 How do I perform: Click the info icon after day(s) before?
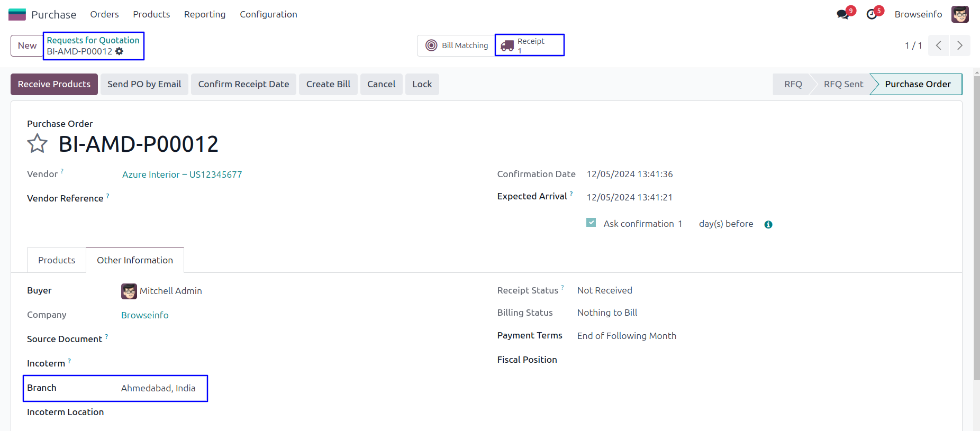(768, 225)
